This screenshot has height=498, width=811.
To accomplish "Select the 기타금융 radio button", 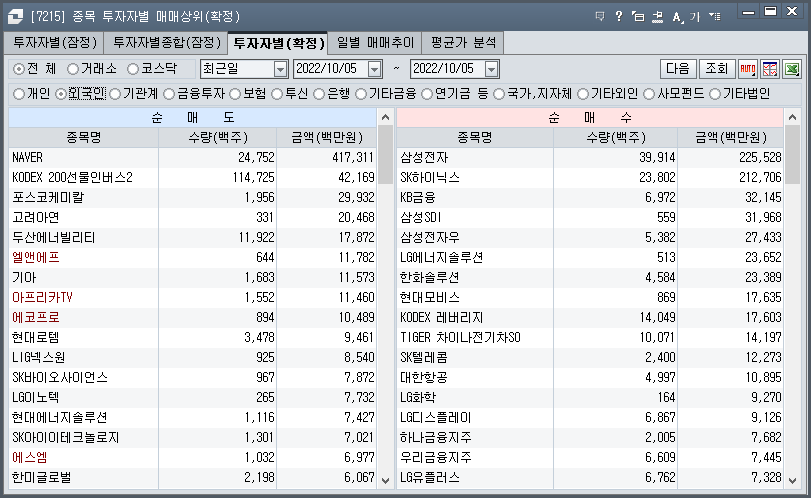I will pos(361,94).
